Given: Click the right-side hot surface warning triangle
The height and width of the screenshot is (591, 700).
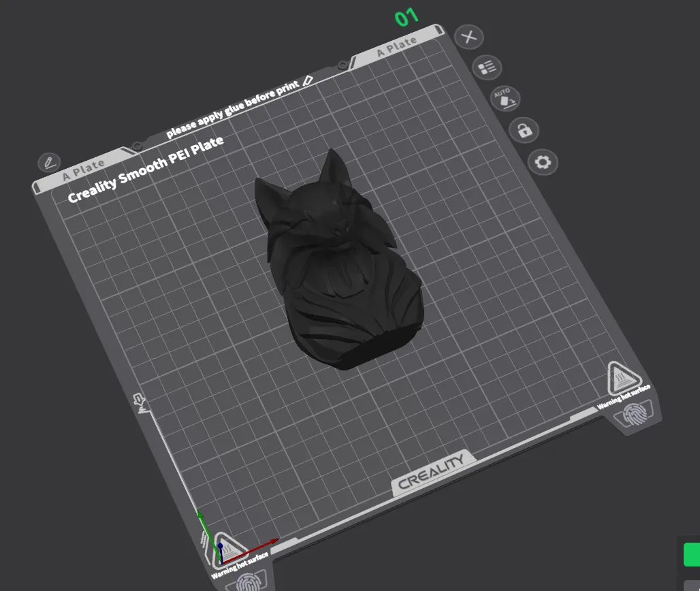Looking at the screenshot, I should [622, 378].
